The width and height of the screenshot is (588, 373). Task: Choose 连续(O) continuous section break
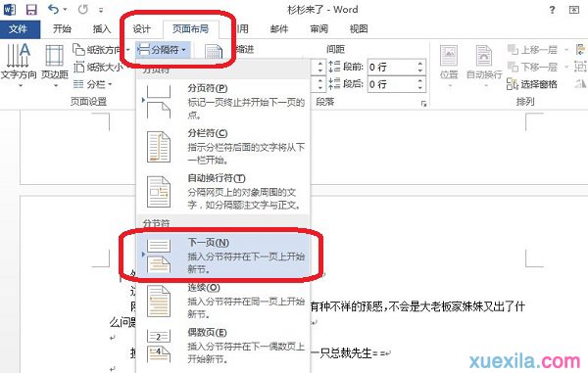[x=223, y=301]
